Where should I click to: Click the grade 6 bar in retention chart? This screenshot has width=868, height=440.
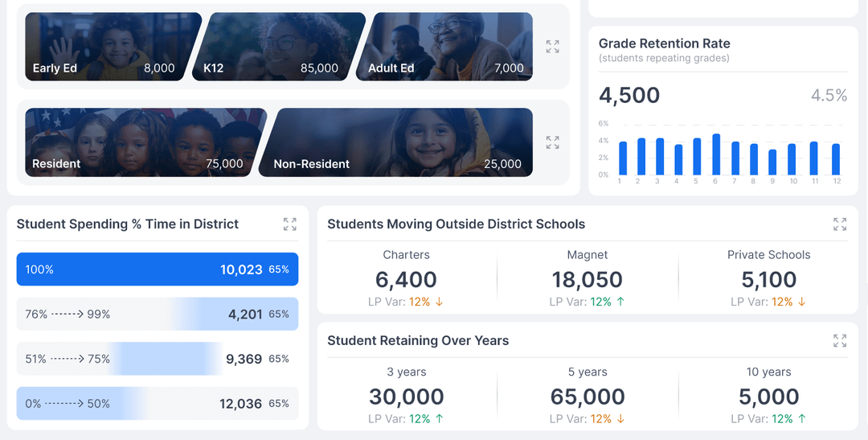[715, 154]
